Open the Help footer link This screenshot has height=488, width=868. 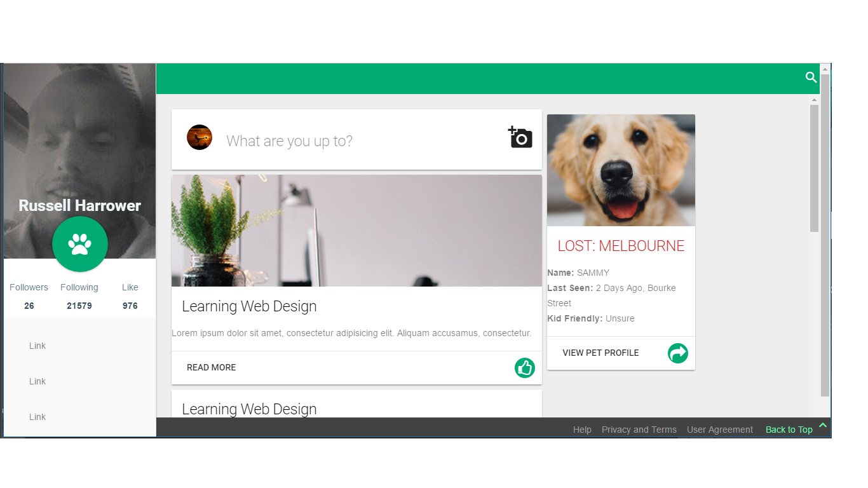pyautogui.click(x=582, y=430)
